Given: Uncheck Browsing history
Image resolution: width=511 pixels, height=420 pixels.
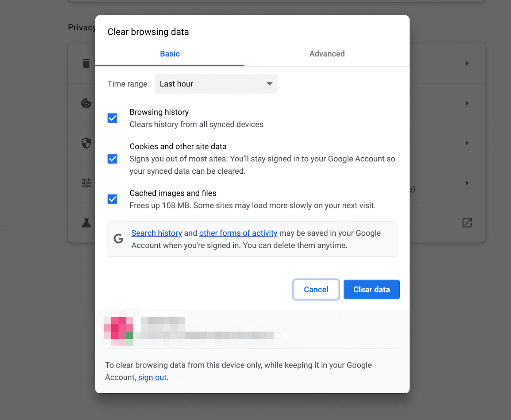Looking at the screenshot, I should point(112,118).
